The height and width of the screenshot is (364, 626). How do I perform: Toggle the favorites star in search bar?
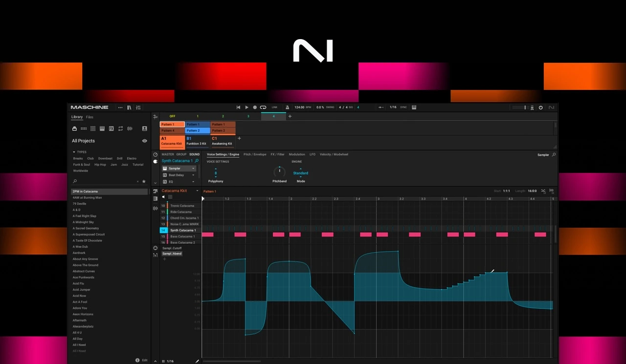click(144, 181)
